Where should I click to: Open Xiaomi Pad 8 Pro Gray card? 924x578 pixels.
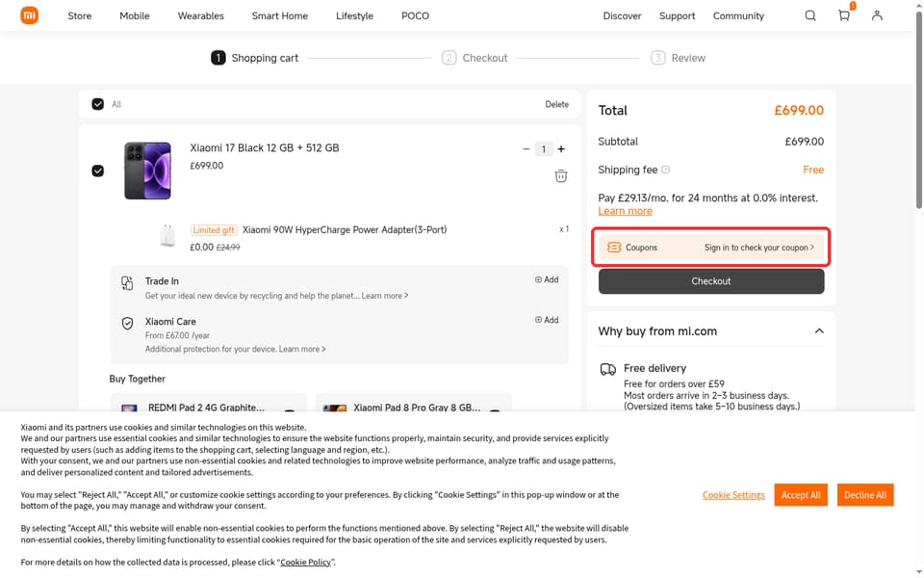[x=413, y=404]
